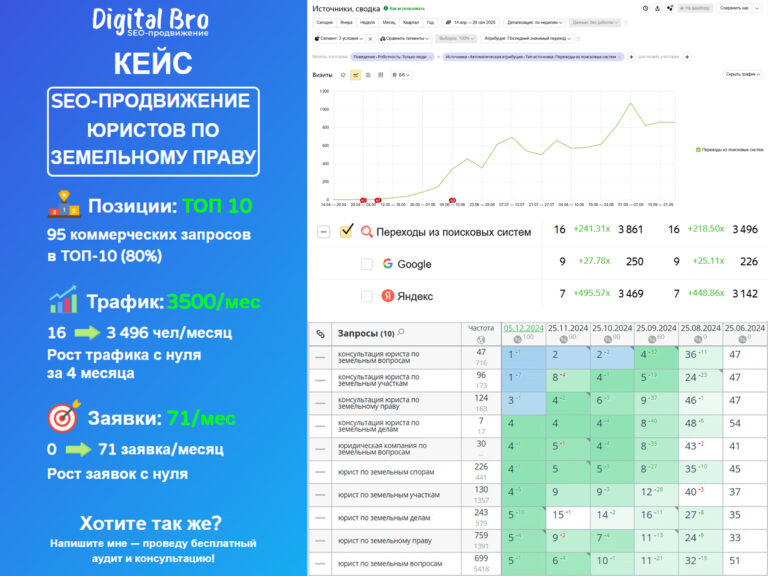Screen dimensions: 768x576
Task: Toggle the chart legend checkbox Переходы из поисковых систем
Action: [x=698, y=150]
